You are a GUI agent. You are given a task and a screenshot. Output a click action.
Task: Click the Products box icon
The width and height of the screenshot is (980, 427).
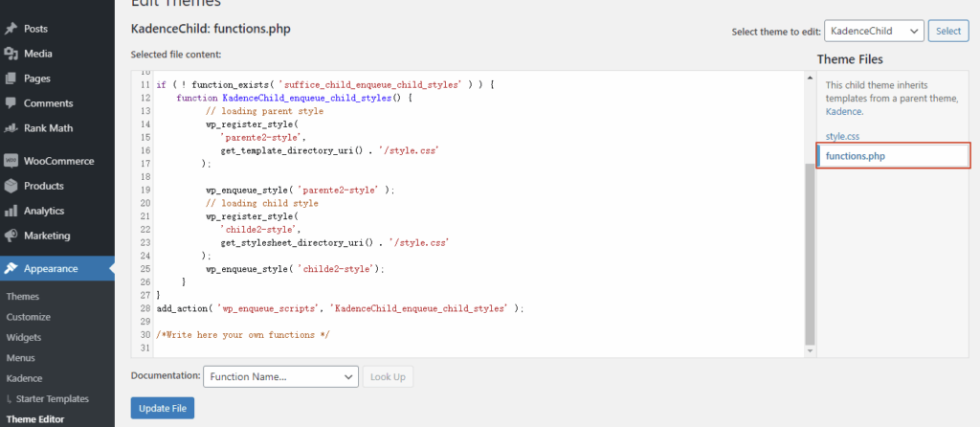(11, 186)
